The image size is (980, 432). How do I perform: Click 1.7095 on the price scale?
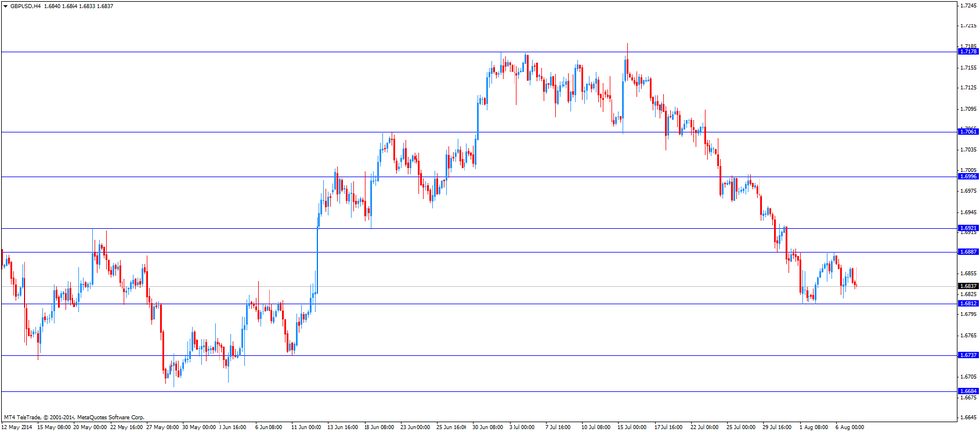point(967,108)
